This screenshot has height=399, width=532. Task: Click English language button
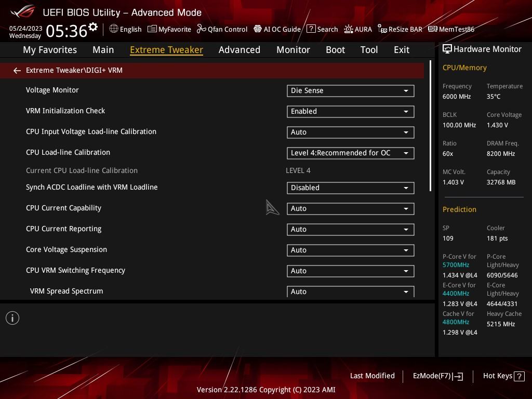pyautogui.click(x=125, y=29)
